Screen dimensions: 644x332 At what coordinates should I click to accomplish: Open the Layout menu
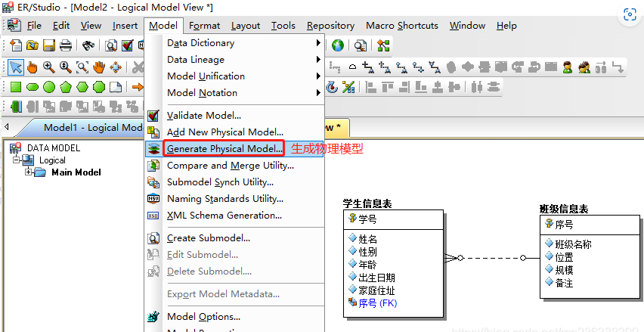(246, 26)
